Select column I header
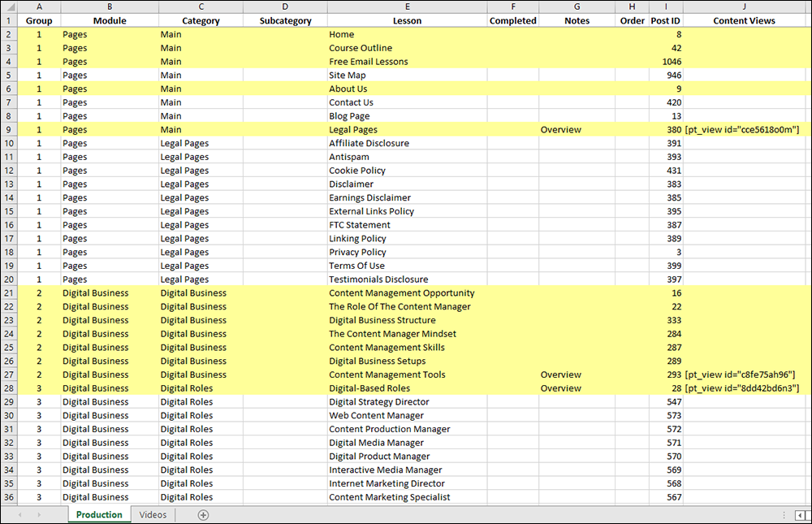 click(x=666, y=6)
